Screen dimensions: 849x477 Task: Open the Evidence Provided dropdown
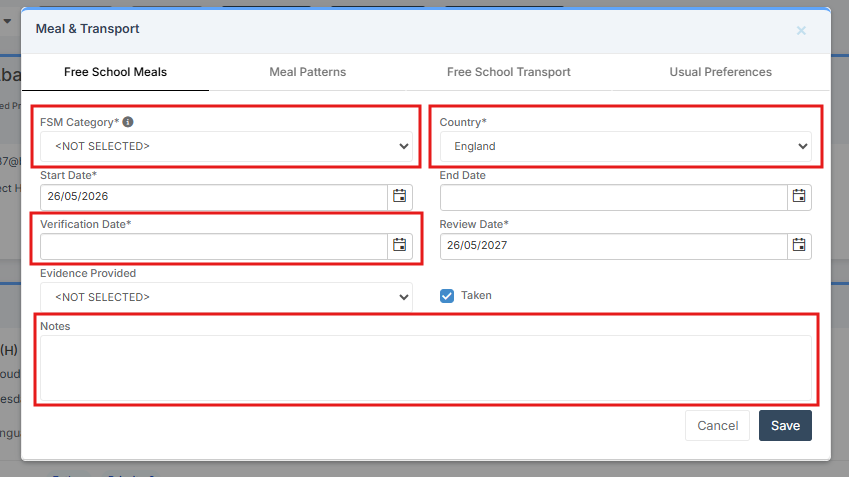pyautogui.click(x=226, y=297)
